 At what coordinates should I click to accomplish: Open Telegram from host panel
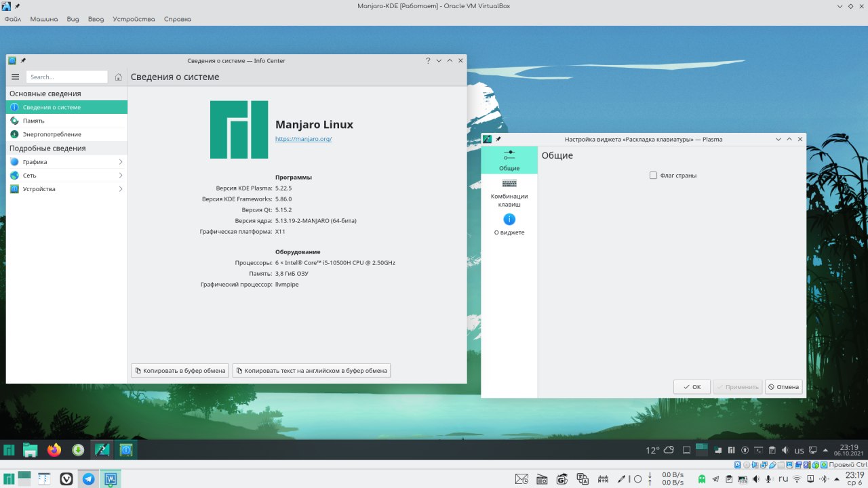88,479
